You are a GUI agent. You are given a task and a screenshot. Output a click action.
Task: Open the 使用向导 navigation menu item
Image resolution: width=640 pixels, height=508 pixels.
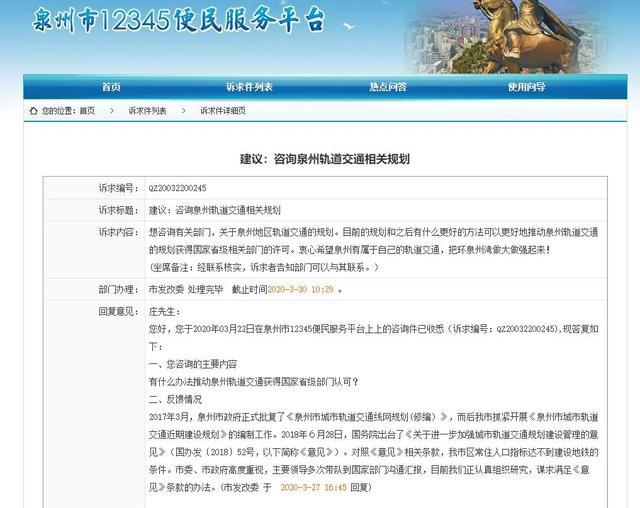coord(527,87)
